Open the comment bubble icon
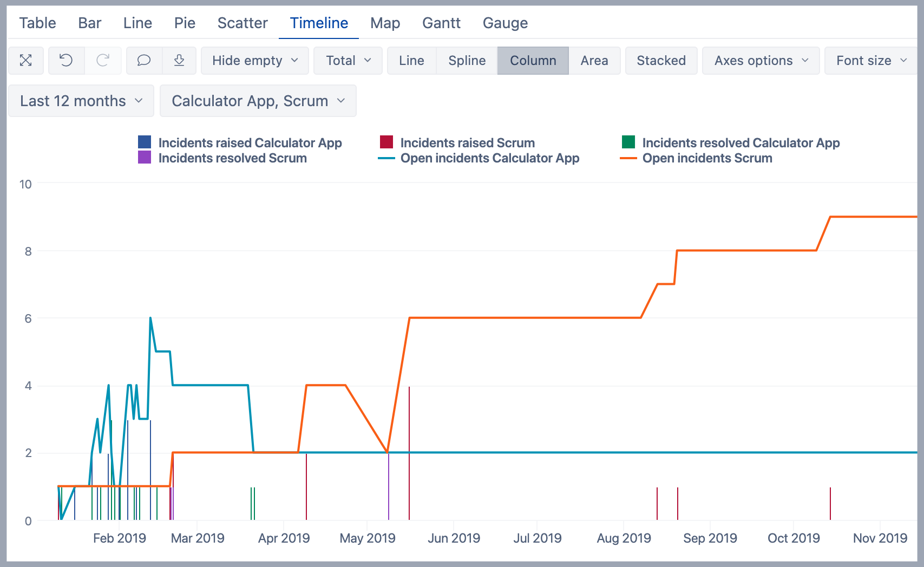 (x=144, y=61)
